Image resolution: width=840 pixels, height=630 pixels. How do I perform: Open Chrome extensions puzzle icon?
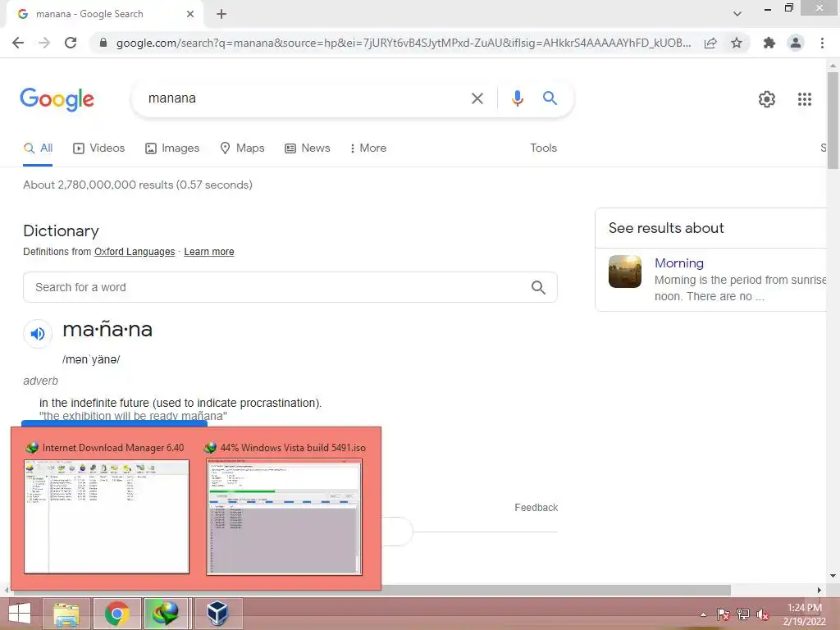pos(769,43)
